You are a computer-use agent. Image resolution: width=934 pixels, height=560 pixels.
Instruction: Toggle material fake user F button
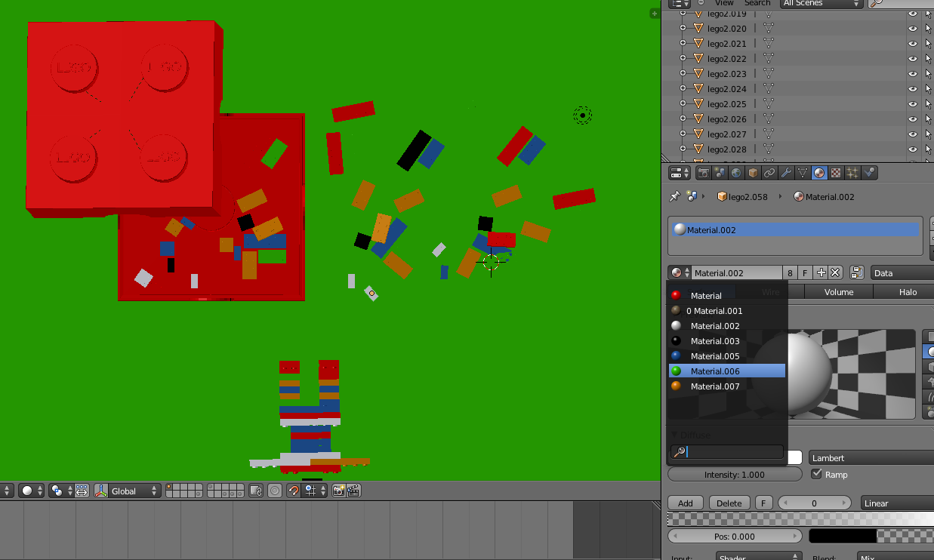pyautogui.click(x=805, y=272)
